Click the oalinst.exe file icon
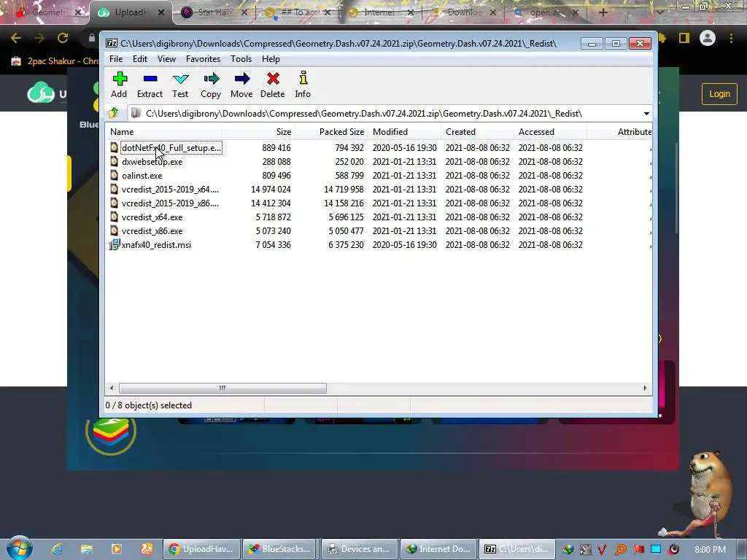The height and width of the screenshot is (560, 747). [115, 175]
